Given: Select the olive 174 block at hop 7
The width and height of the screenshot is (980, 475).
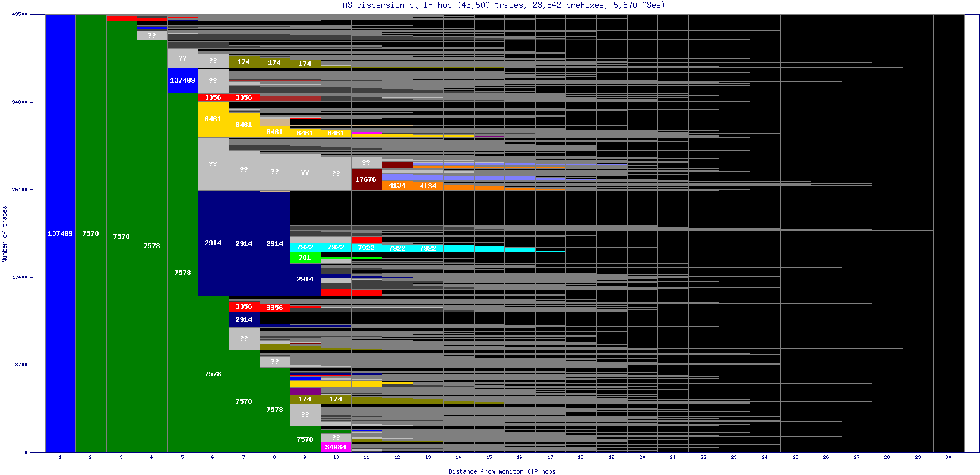Looking at the screenshot, I should (x=244, y=62).
